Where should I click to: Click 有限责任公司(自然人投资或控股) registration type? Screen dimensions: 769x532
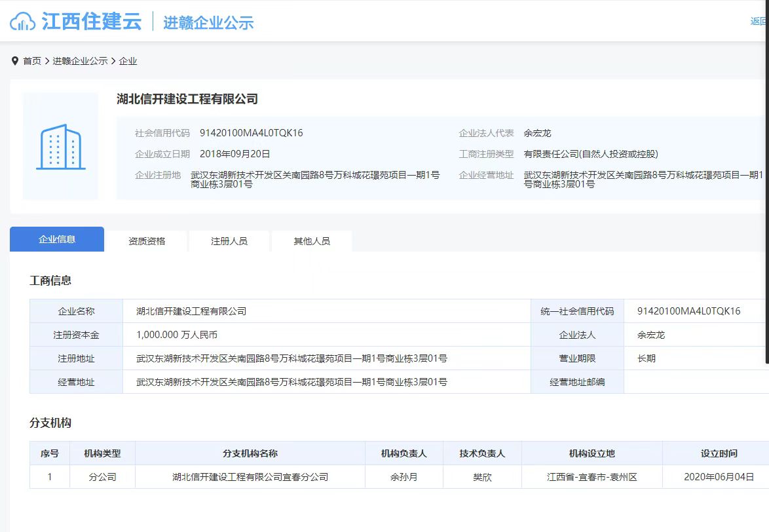(590, 154)
